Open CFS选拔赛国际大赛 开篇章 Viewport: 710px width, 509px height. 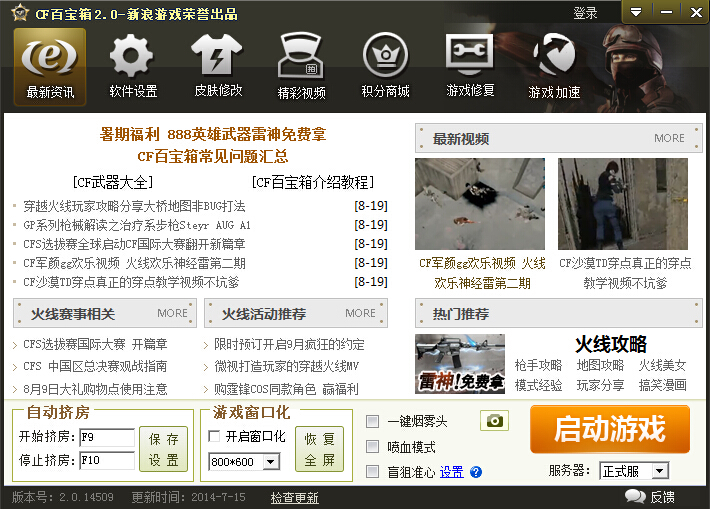pyautogui.click(x=96, y=345)
